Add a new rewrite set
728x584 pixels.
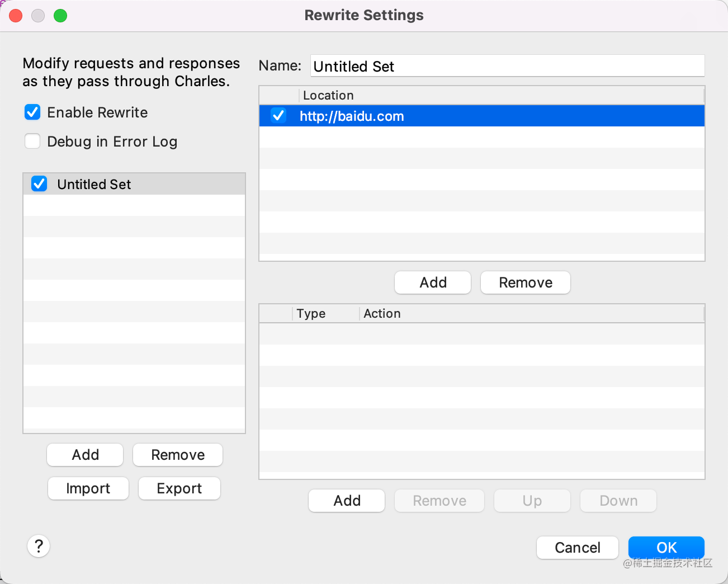point(85,455)
